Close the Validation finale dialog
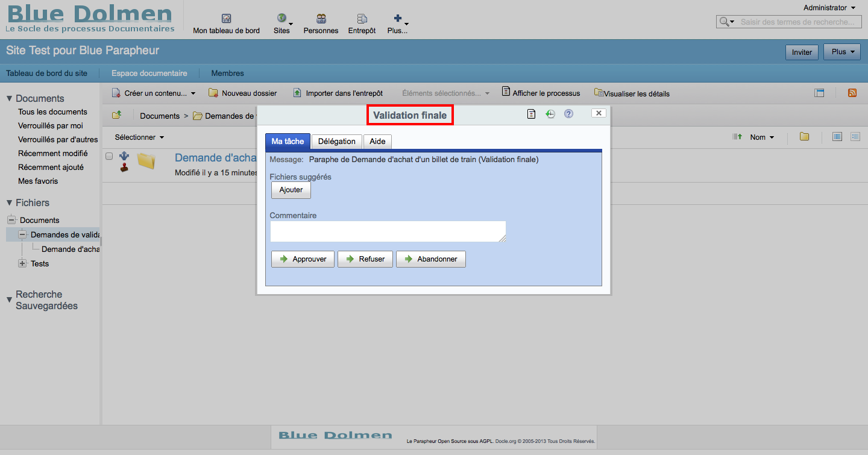The width and height of the screenshot is (868, 455). pyautogui.click(x=599, y=113)
